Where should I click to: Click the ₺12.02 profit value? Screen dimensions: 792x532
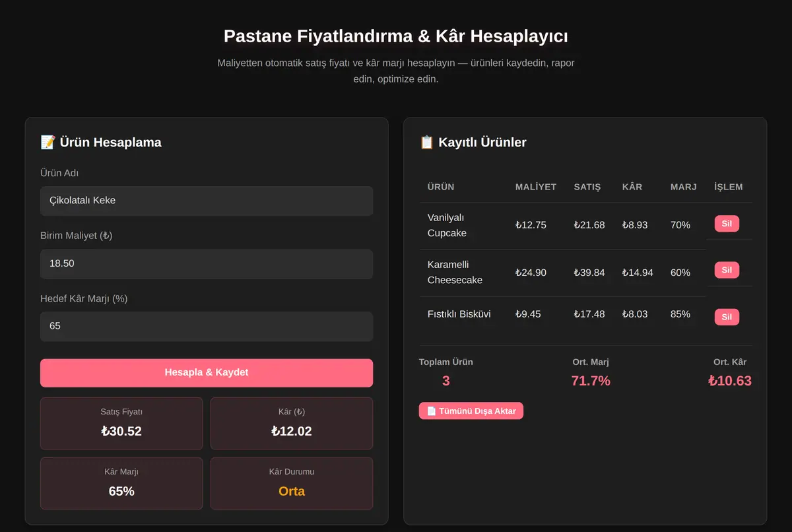(292, 432)
